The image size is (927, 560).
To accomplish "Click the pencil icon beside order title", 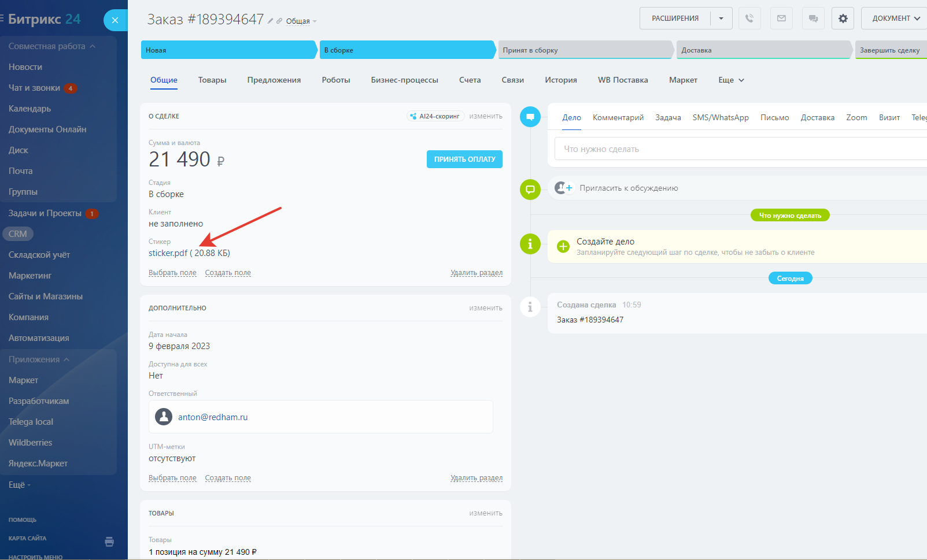I will pyautogui.click(x=270, y=21).
